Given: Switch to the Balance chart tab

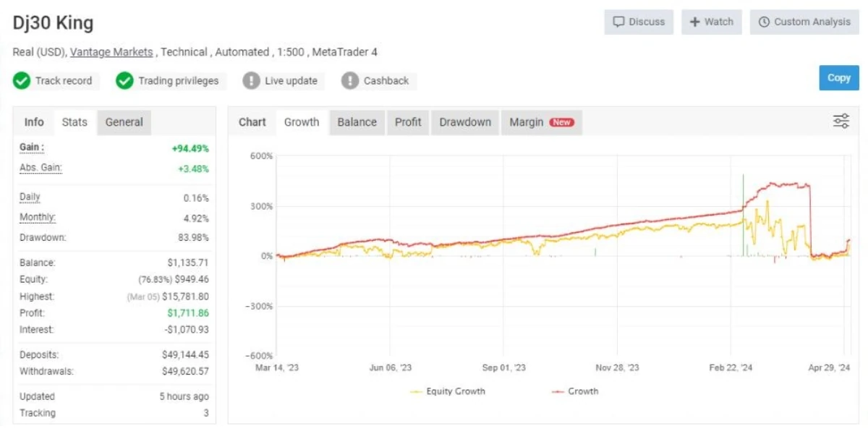Looking at the screenshot, I should click(357, 122).
